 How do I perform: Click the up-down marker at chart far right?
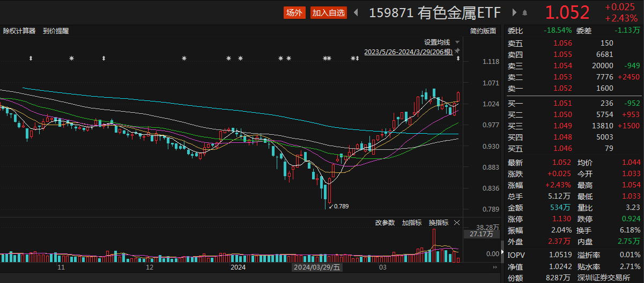pyautogui.click(x=458, y=58)
